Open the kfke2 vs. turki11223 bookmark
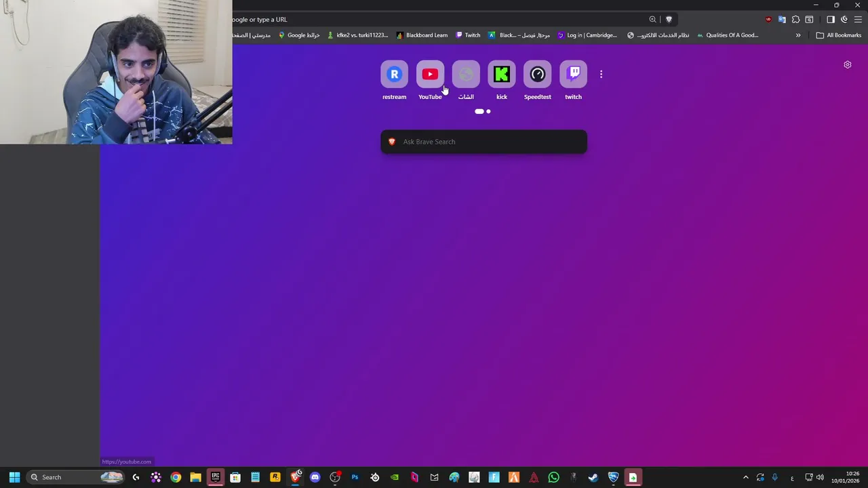Viewport: 868px width, 488px height. pyautogui.click(x=357, y=35)
